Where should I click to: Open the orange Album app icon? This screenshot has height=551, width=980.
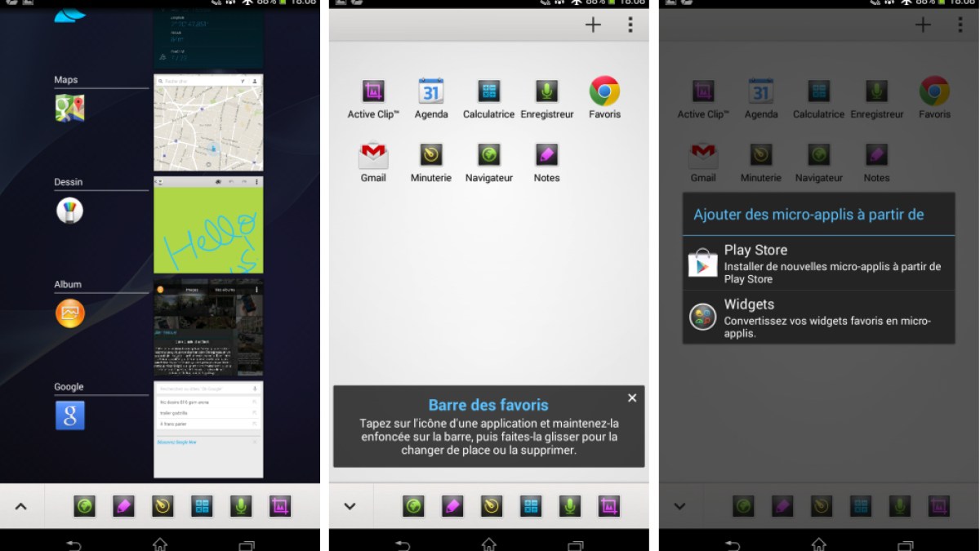tap(69, 313)
